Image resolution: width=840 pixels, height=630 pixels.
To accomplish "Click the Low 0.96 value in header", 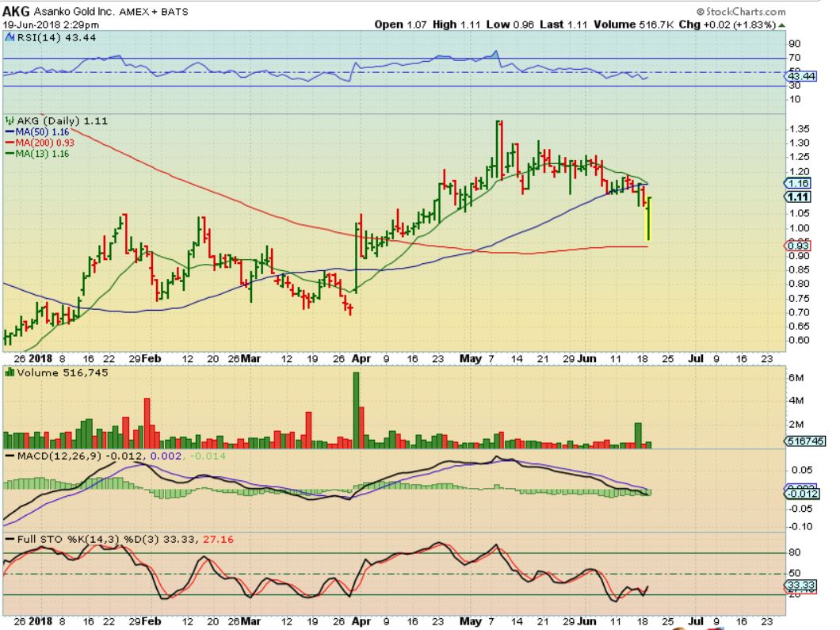I will coord(510,25).
